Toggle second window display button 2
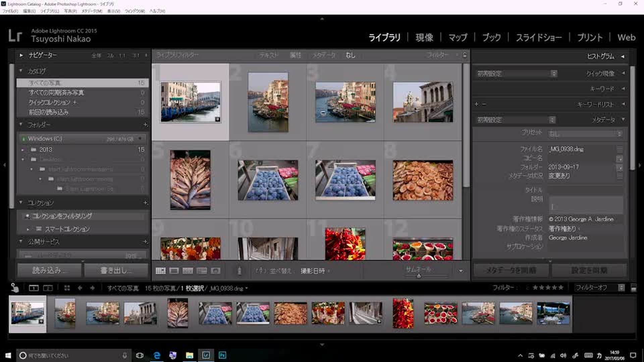 click(x=48, y=288)
